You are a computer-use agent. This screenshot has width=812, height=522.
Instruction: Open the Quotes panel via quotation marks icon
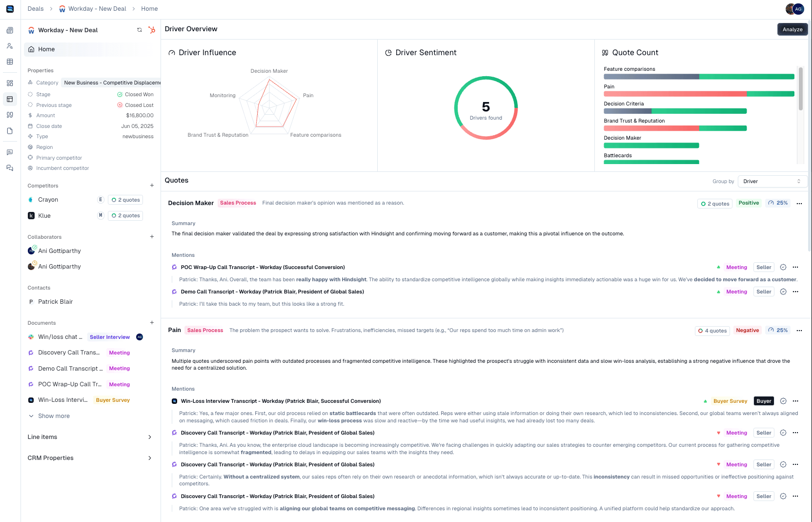(x=10, y=115)
